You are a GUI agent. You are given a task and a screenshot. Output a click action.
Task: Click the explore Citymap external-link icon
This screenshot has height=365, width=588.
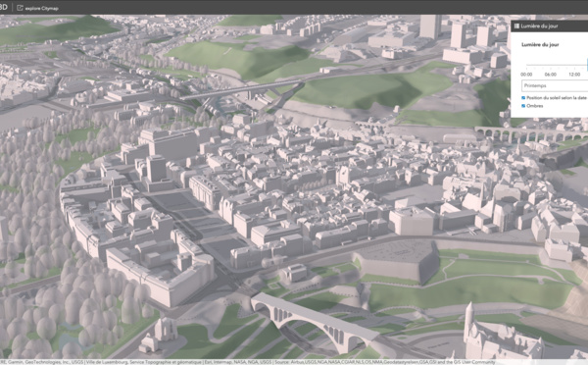pos(20,8)
